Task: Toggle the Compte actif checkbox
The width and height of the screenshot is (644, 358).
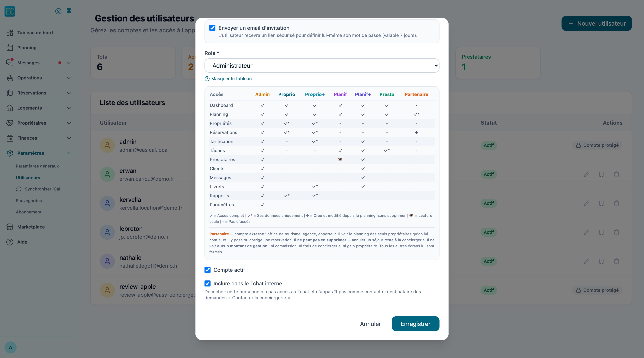Action: (x=208, y=270)
